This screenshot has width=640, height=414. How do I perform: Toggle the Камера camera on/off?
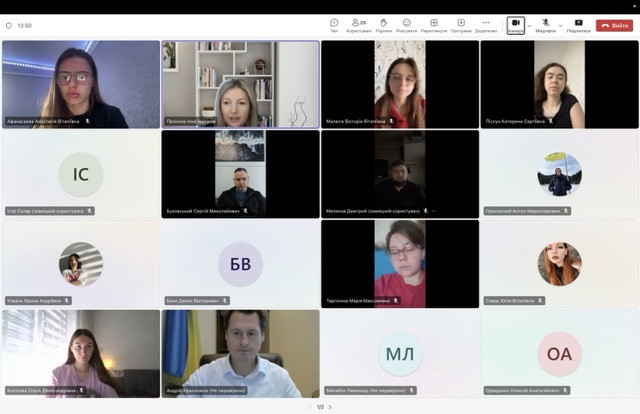point(515,24)
